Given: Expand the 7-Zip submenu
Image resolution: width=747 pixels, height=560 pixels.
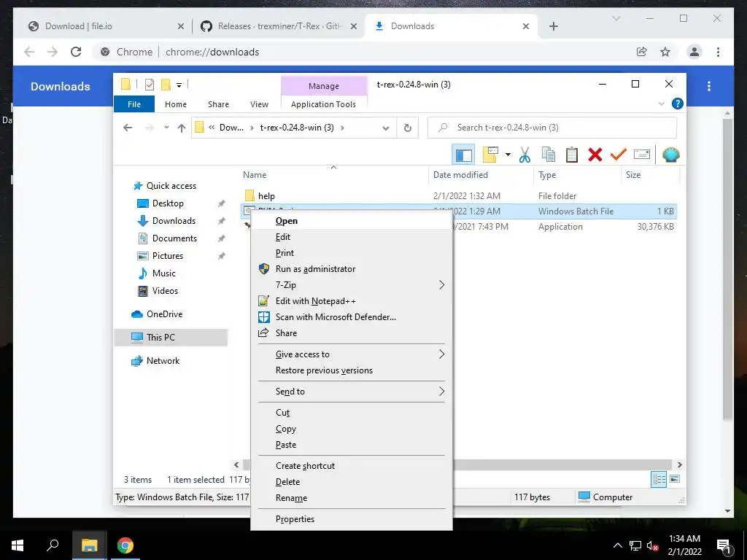Looking at the screenshot, I should (x=352, y=285).
